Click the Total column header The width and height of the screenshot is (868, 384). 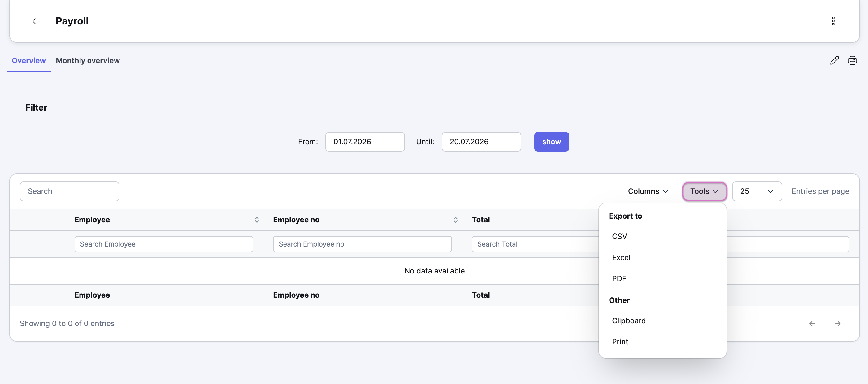[x=480, y=220]
